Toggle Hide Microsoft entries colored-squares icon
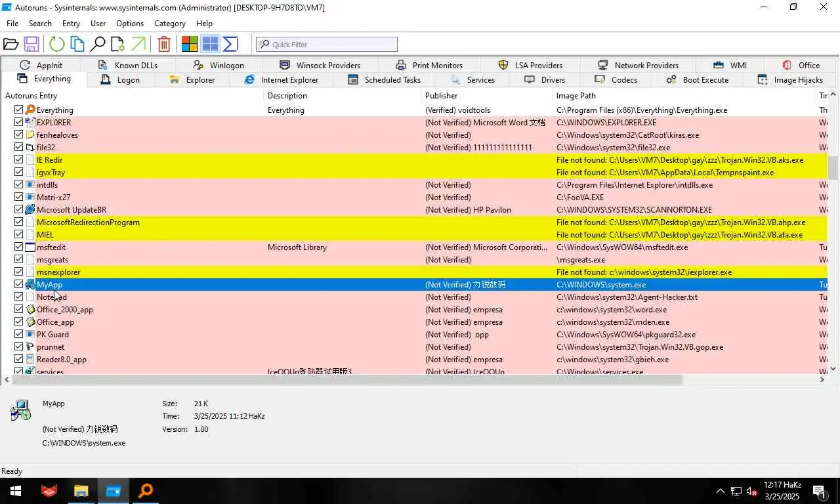840x504 pixels. click(x=190, y=44)
